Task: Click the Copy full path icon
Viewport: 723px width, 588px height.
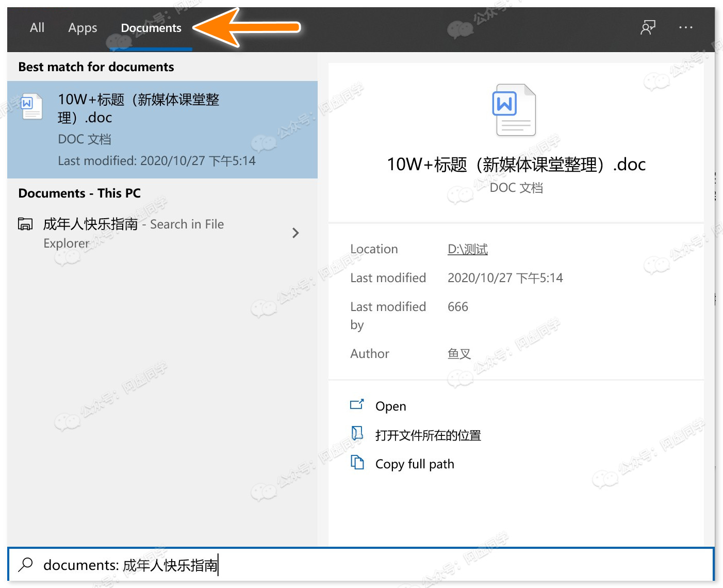Action: pos(357,462)
